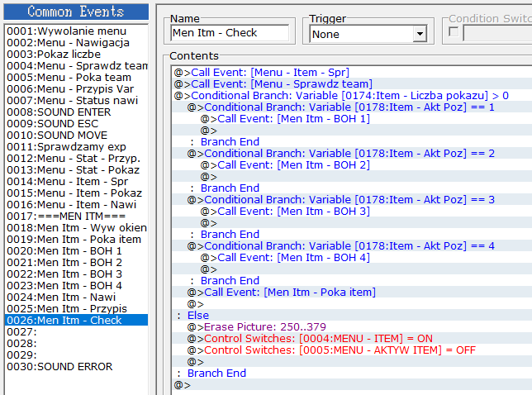This screenshot has height=395, width=532.
Task: Select command Call Event: [Men Itm - Poka item]
Action: (352, 293)
